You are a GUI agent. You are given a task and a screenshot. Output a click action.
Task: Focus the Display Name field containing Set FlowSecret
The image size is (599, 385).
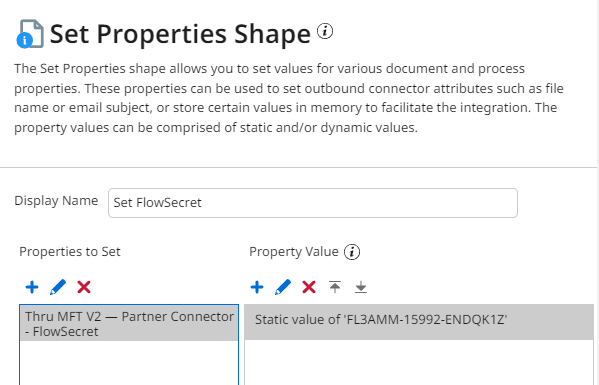313,203
